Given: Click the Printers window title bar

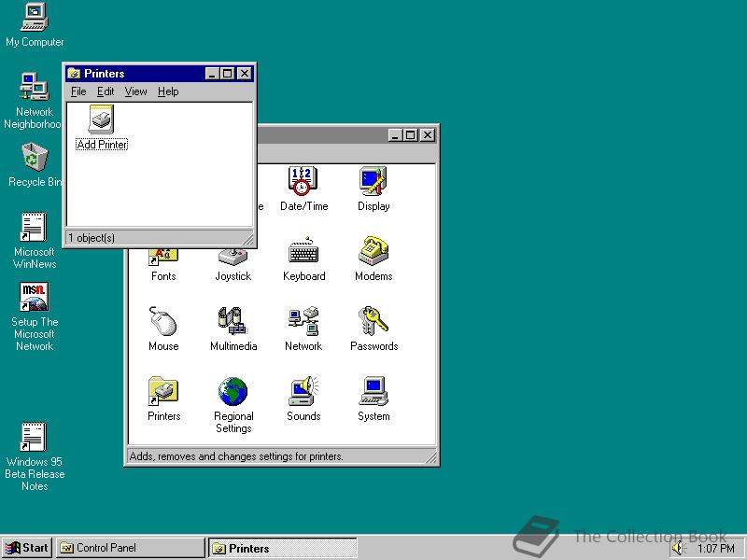Looking at the screenshot, I should click(x=159, y=74).
